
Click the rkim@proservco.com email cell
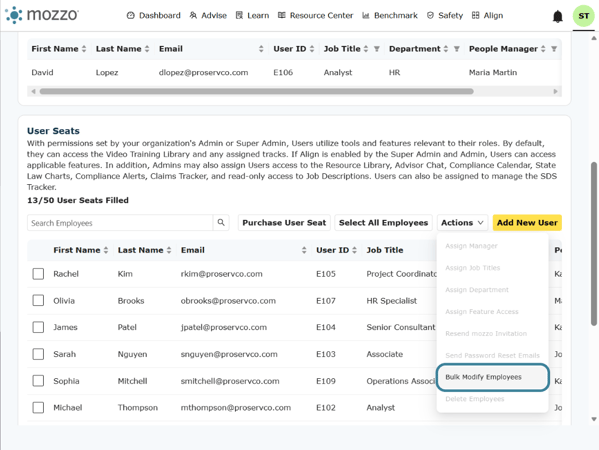[222, 274]
